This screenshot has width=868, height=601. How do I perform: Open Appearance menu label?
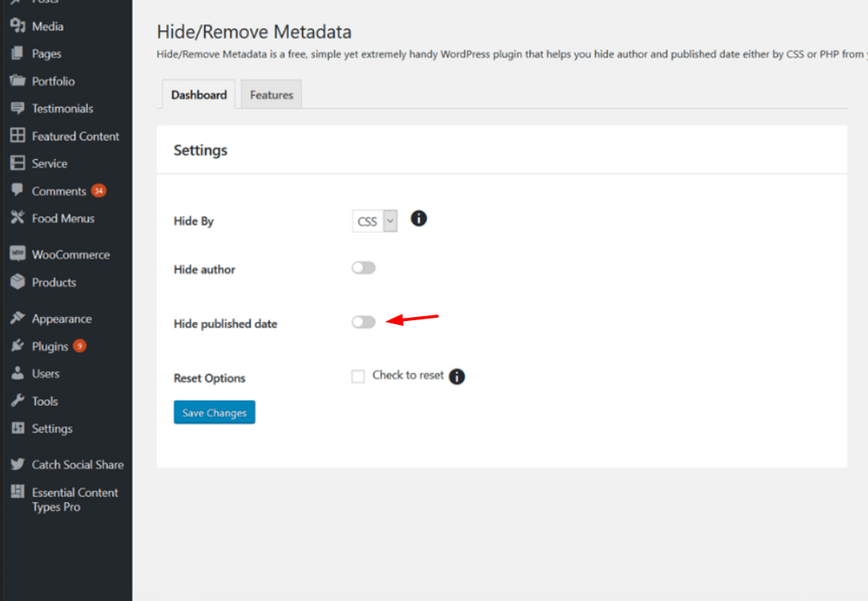(x=61, y=319)
